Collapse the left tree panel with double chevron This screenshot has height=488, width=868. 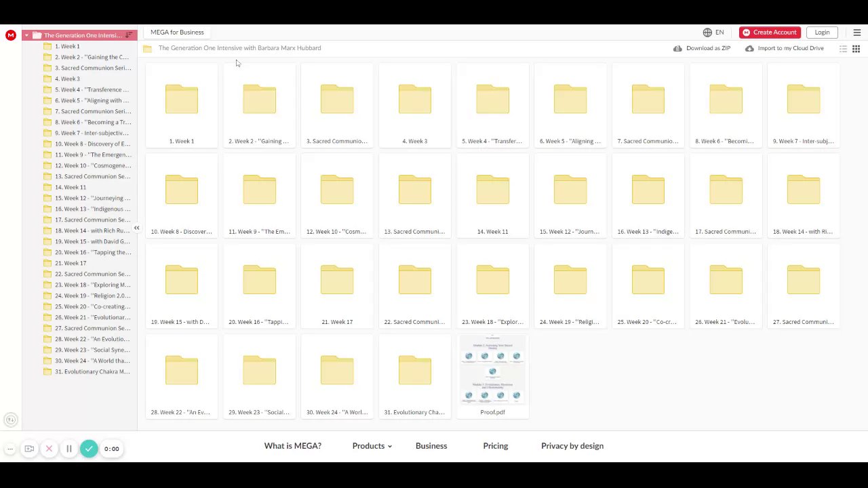click(136, 228)
